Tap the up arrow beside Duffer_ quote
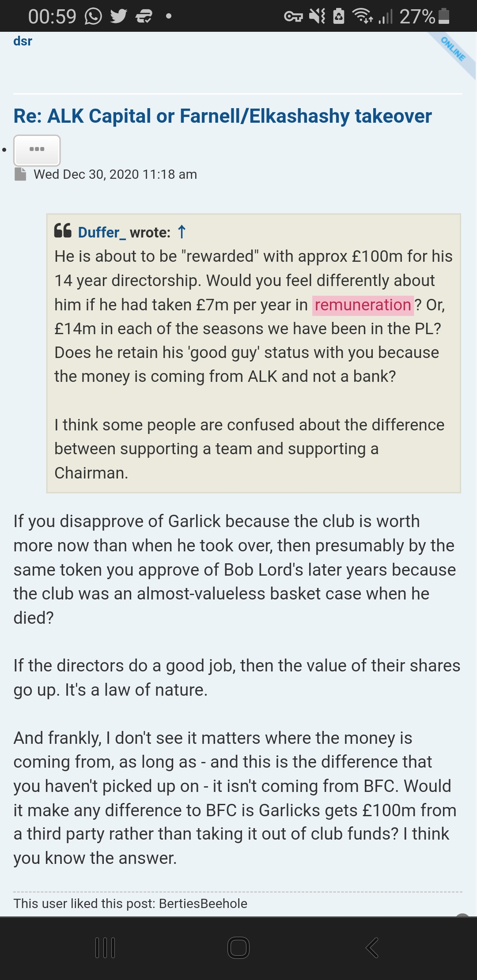The height and width of the screenshot is (980, 477). pyautogui.click(x=182, y=232)
